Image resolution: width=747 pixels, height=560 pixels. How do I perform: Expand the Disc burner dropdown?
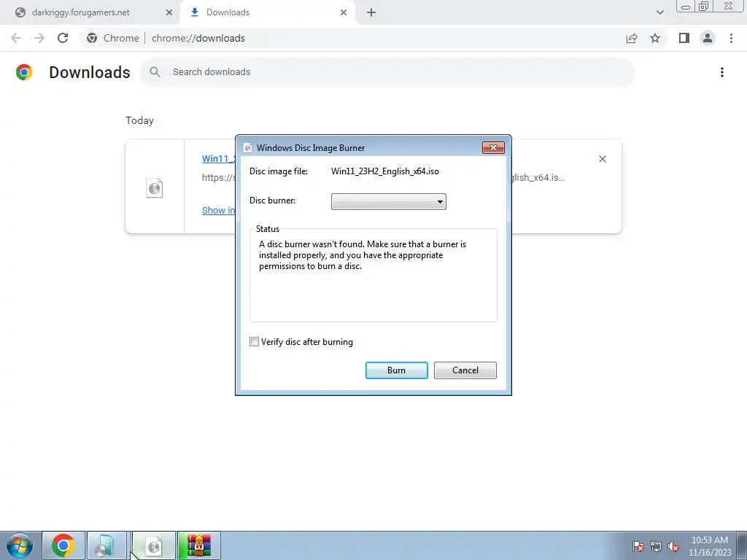[x=388, y=201]
